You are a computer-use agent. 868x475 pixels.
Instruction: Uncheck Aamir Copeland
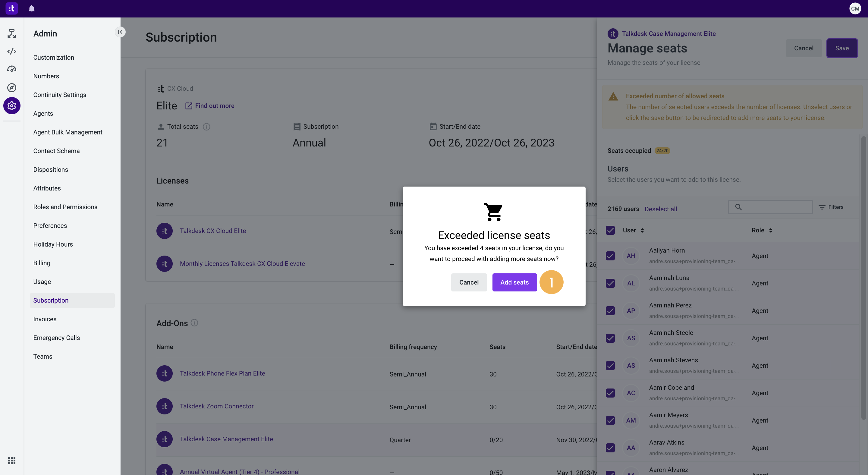(610, 393)
